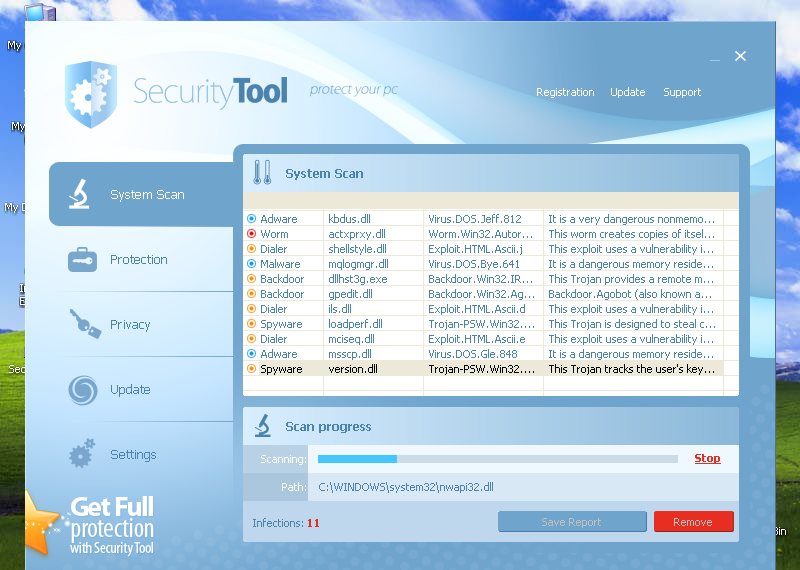Select the gpedit.dll file name
The width and height of the screenshot is (800, 570).
tap(351, 294)
